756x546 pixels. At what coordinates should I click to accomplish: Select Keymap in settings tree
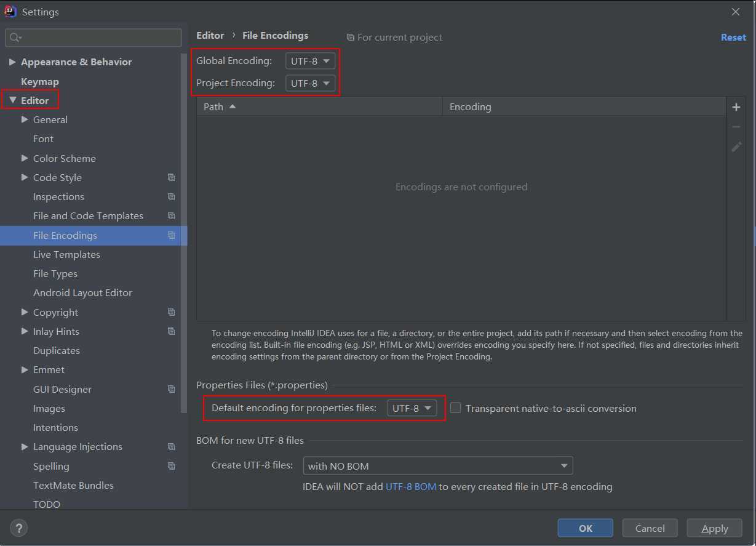pyautogui.click(x=40, y=81)
